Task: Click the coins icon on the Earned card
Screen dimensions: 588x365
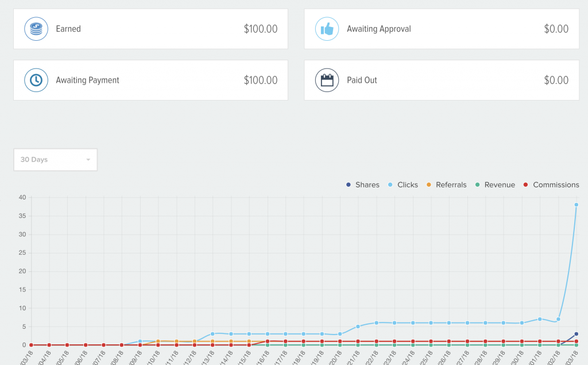Action: (x=36, y=29)
